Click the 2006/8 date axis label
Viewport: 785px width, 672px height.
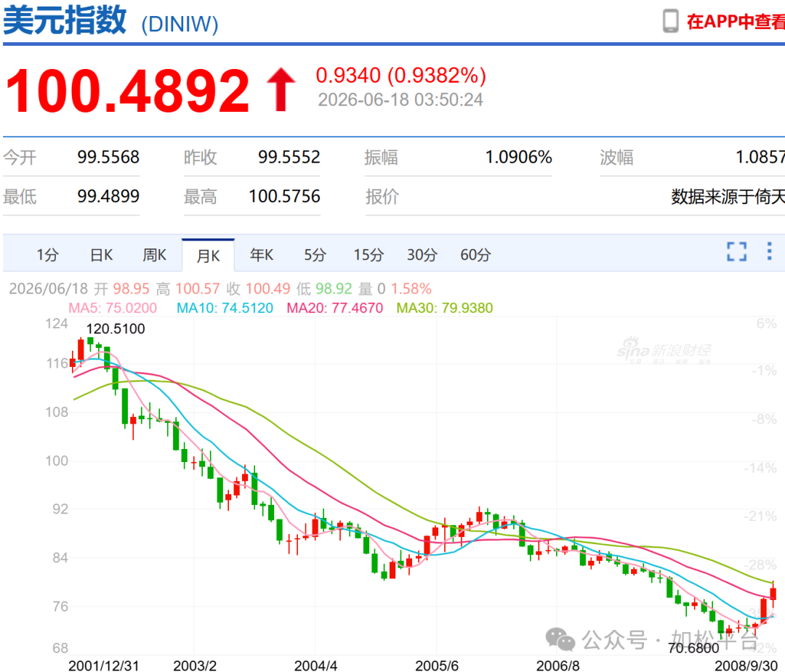[x=557, y=665]
